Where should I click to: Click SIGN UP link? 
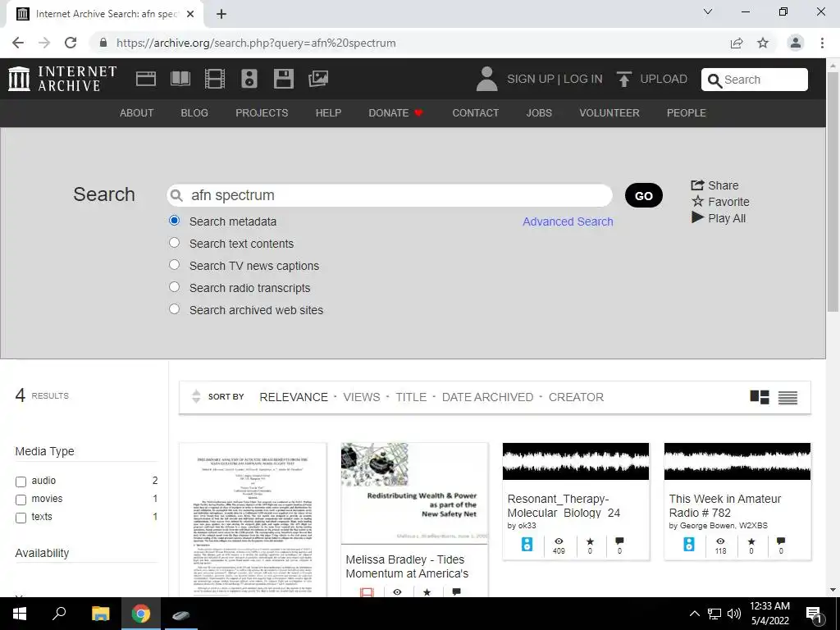click(x=531, y=80)
